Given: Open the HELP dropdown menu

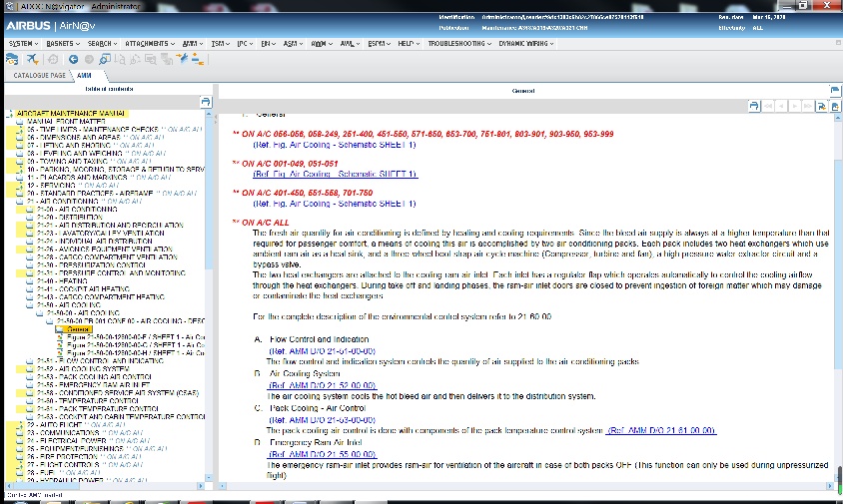Looking at the screenshot, I should click(409, 44).
